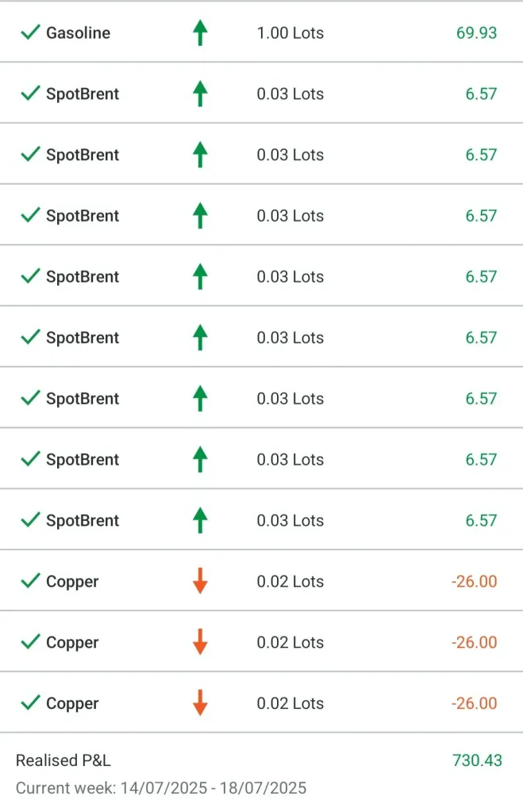Click the Realised P&L label
The image size is (523, 812).
63,760
